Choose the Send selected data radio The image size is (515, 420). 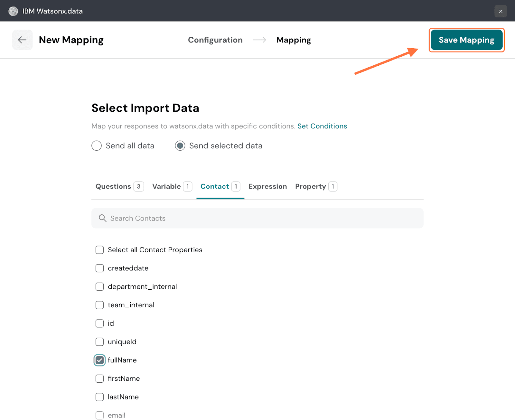click(180, 146)
